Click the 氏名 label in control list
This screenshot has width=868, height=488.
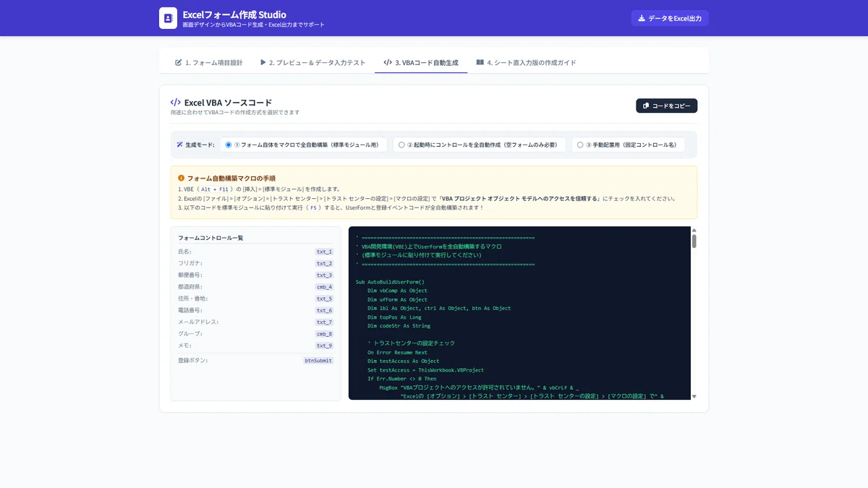(184, 252)
